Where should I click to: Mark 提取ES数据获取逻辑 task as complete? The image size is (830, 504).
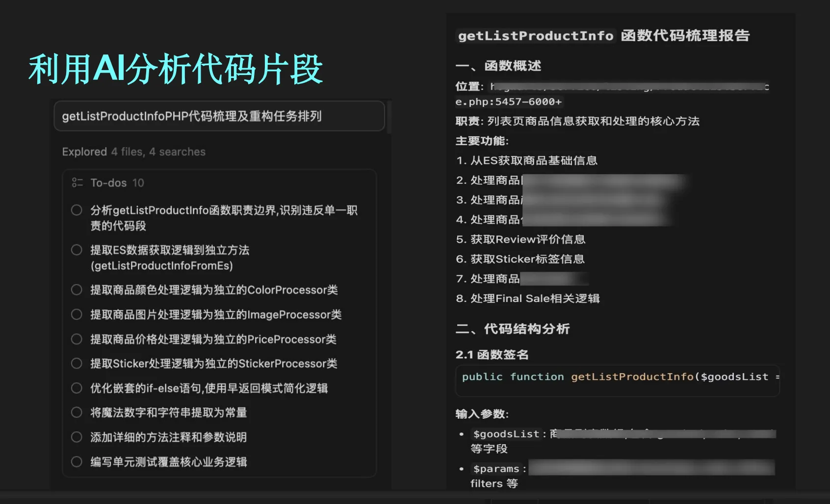[x=77, y=250]
